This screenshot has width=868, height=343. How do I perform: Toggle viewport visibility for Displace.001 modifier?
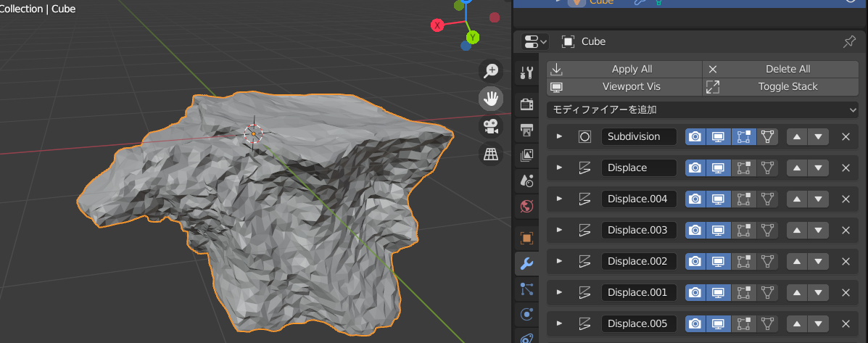719,292
